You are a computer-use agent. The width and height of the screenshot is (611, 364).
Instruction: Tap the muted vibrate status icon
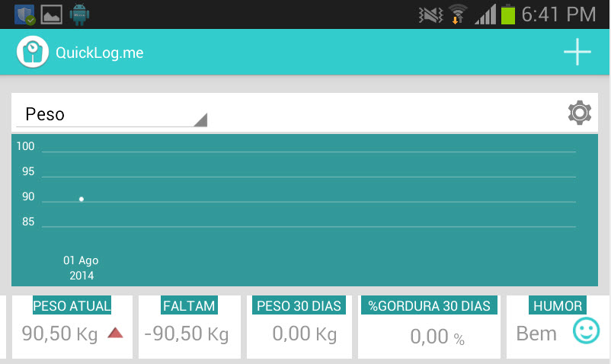[x=430, y=14]
